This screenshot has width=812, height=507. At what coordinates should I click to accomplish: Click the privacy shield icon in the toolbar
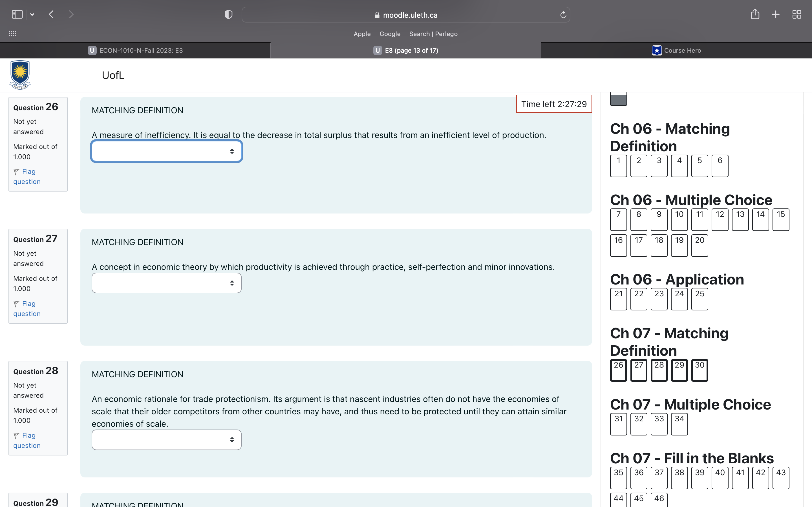pyautogui.click(x=228, y=14)
